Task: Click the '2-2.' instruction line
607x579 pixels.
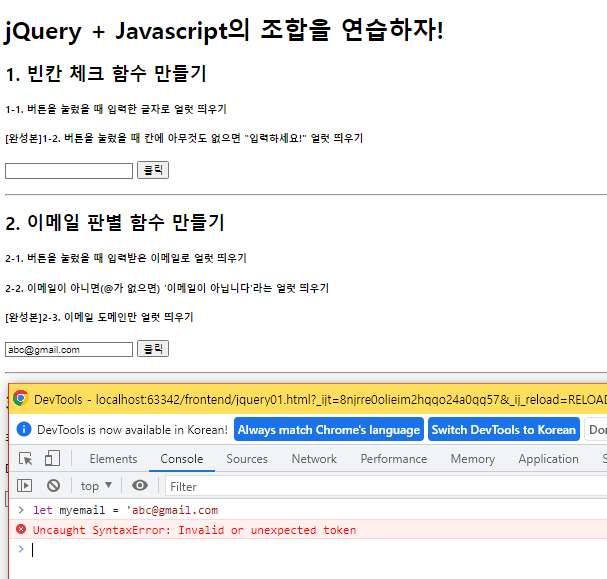Action: (167, 288)
